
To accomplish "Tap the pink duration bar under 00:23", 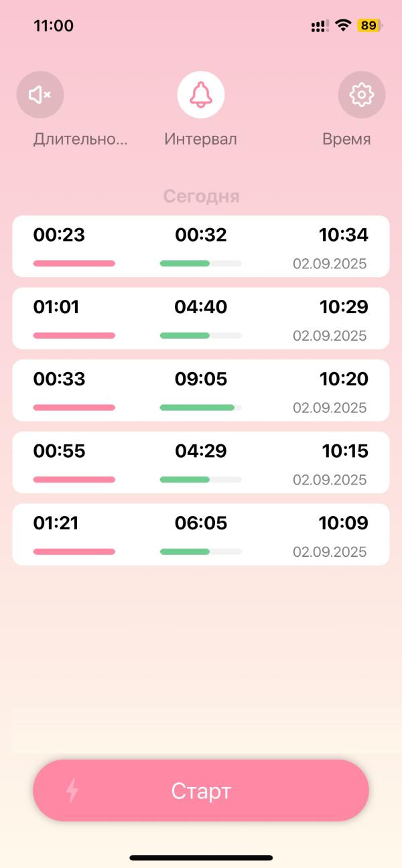I will pyautogui.click(x=74, y=264).
